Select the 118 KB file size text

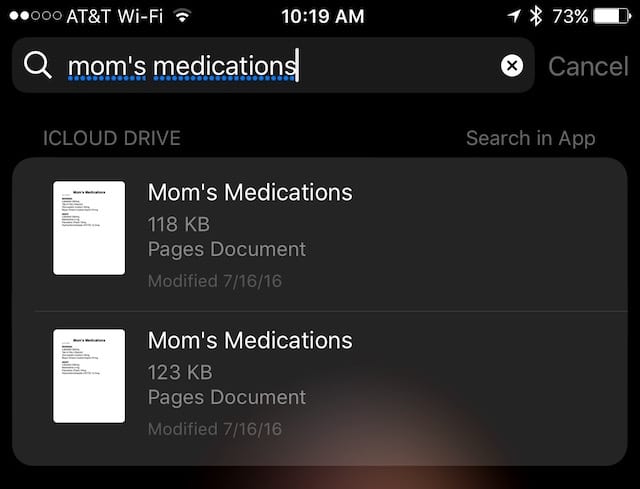pyautogui.click(x=179, y=222)
